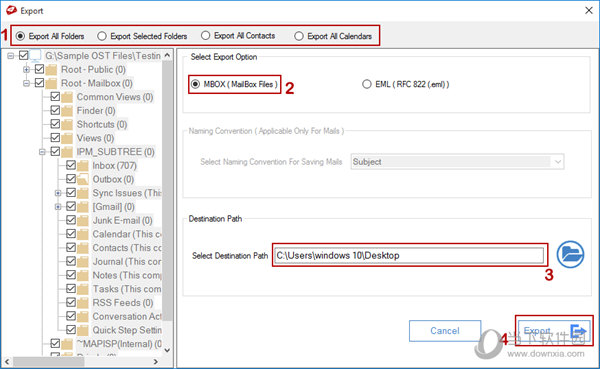The height and width of the screenshot is (369, 600).
Task: Click the Calendar folder icon in tree
Action: 83,234
